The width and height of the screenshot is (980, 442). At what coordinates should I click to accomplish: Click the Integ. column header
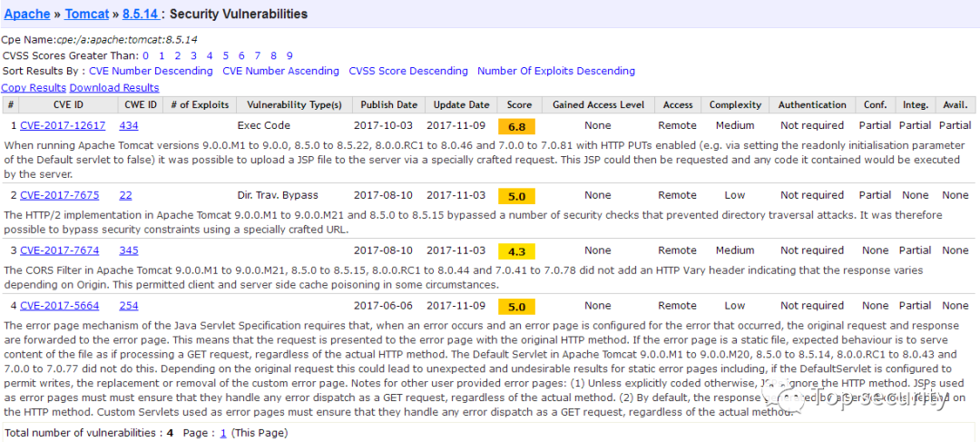[x=915, y=104]
